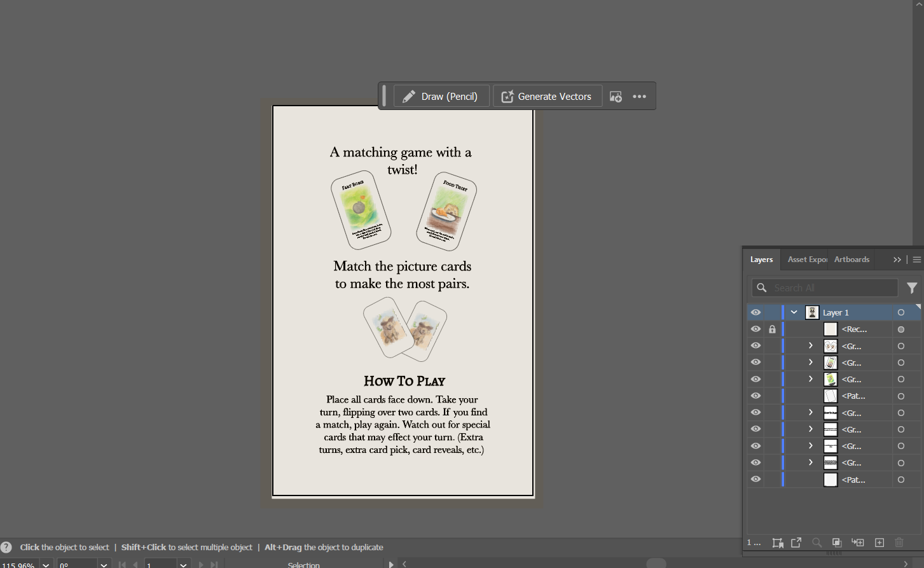
Task: Switch to the Layers tab
Action: 761,260
